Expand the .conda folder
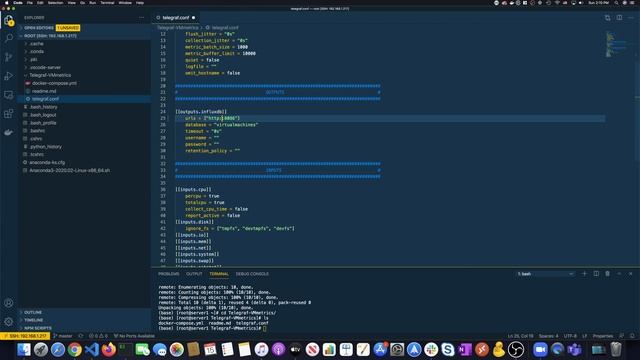 pos(36,51)
